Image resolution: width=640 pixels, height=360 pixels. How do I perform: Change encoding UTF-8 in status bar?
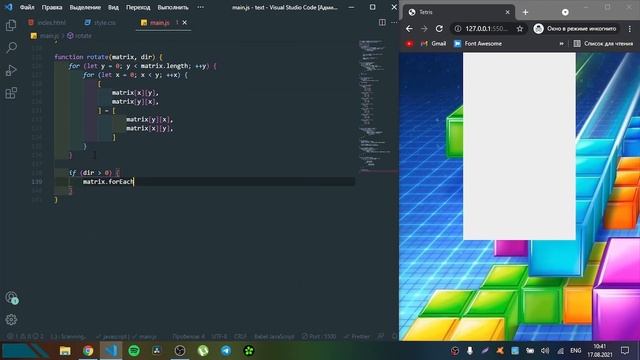(219, 337)
